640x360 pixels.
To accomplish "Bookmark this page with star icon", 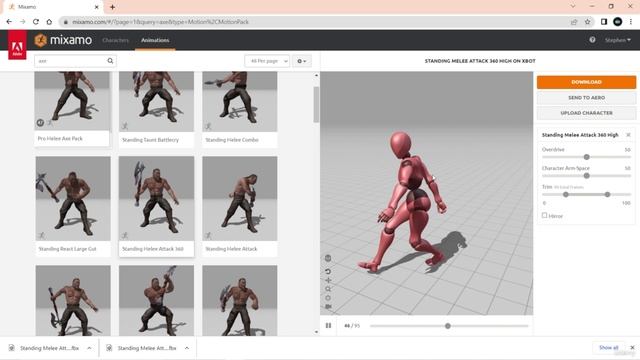I will [x=587, y=22].
